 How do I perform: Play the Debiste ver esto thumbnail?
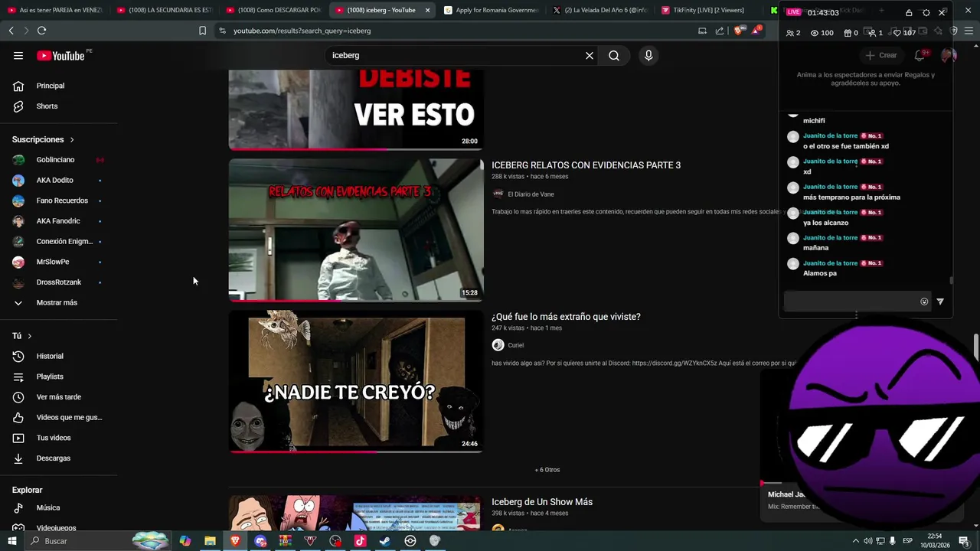click(356, 109)
